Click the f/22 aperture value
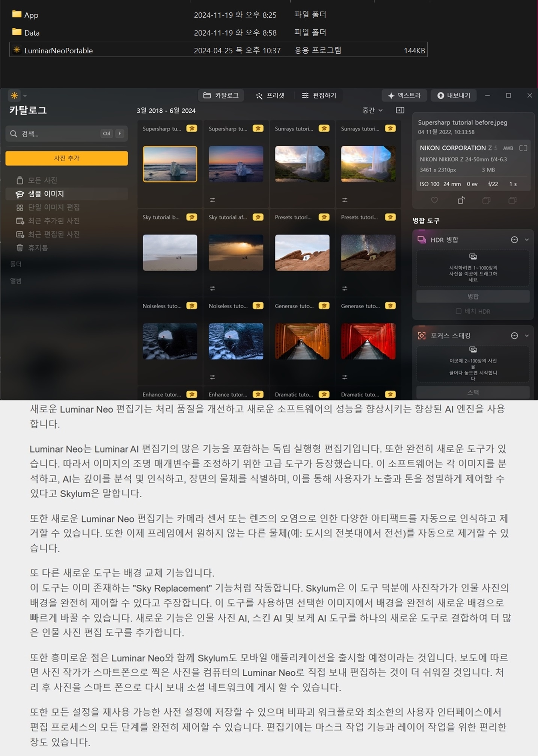The image size is (538, 756). pos(493,184)
